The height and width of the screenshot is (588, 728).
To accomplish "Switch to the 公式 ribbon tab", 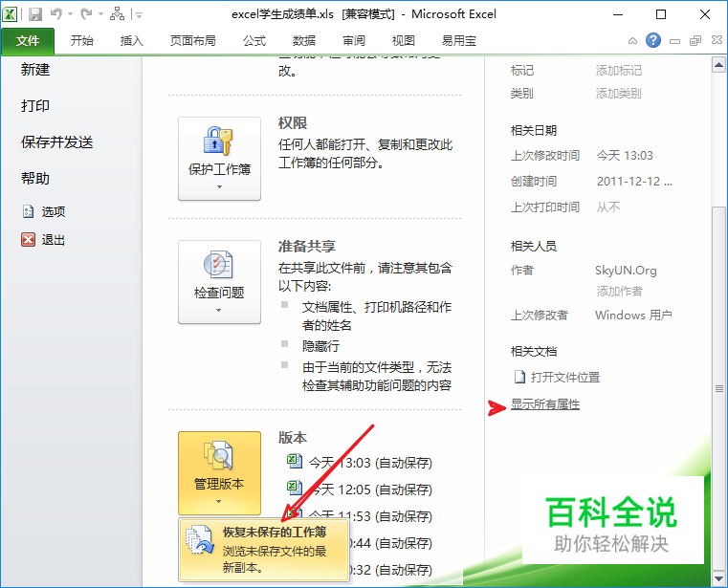I will (254, 41).
